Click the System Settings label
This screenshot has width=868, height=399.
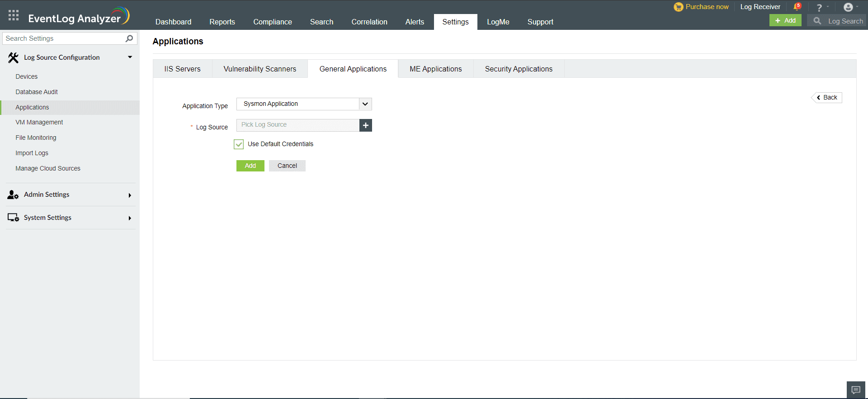coord(47,218)
